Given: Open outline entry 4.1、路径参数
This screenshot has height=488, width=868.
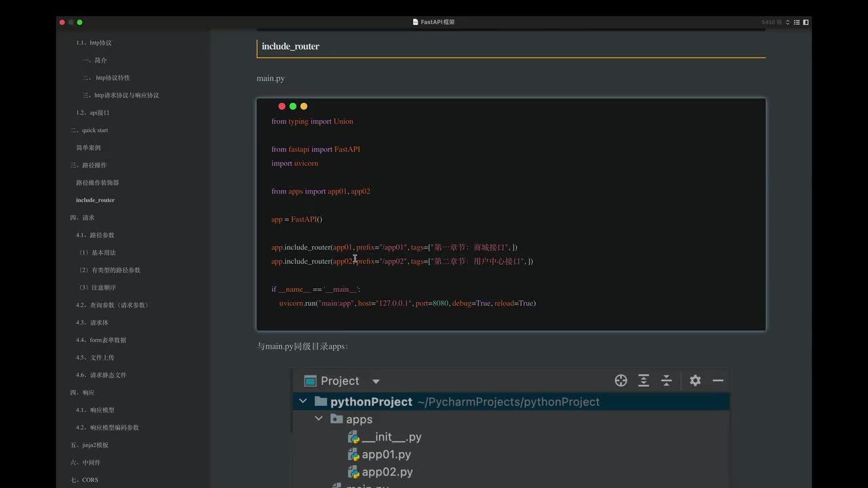Looking at the screenshot, I should point(95,235).
